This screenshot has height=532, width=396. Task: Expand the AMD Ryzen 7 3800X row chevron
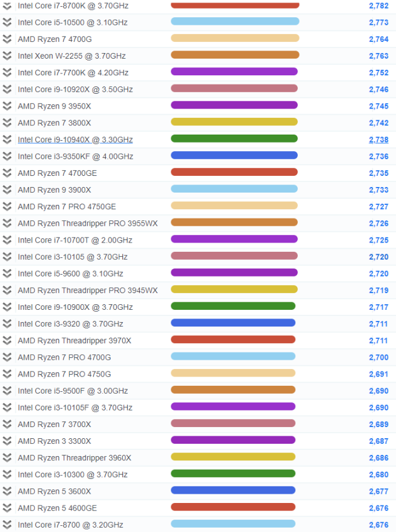(x=7, y=123)
